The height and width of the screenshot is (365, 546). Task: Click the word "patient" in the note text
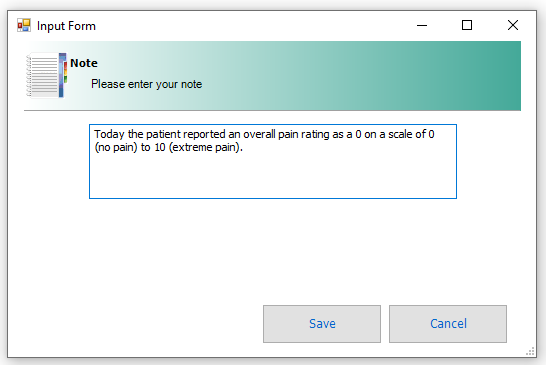(163, 134)
